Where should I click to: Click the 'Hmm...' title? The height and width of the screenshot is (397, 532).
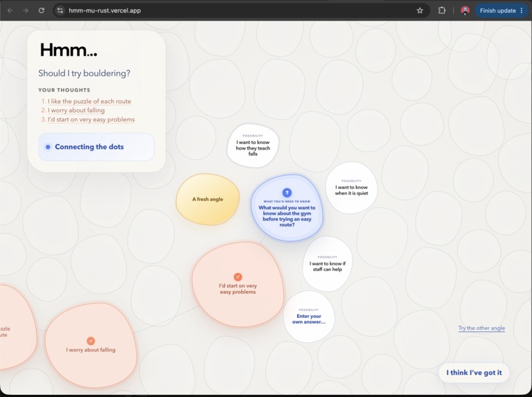tap(69, 50)
